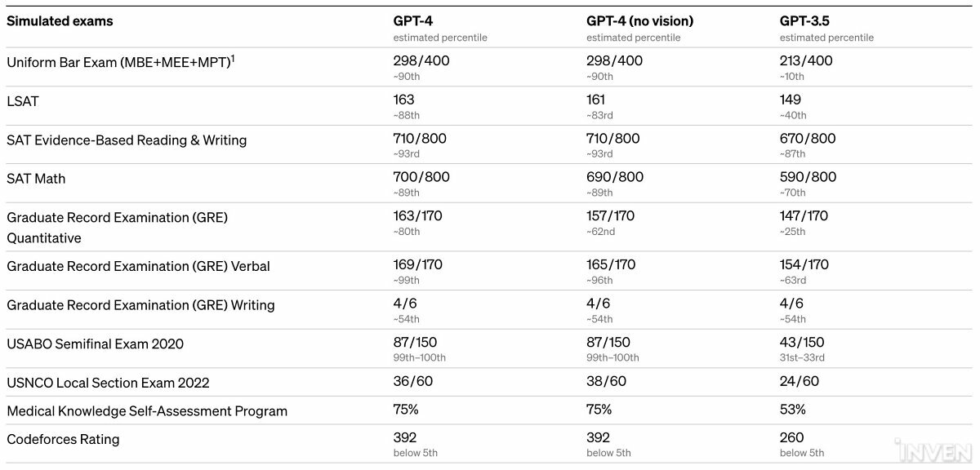The image size is (980, 470).
Task: Click the GPT-4 LSAT score 163
Action: pyautogui.click(x=404, y=100)
